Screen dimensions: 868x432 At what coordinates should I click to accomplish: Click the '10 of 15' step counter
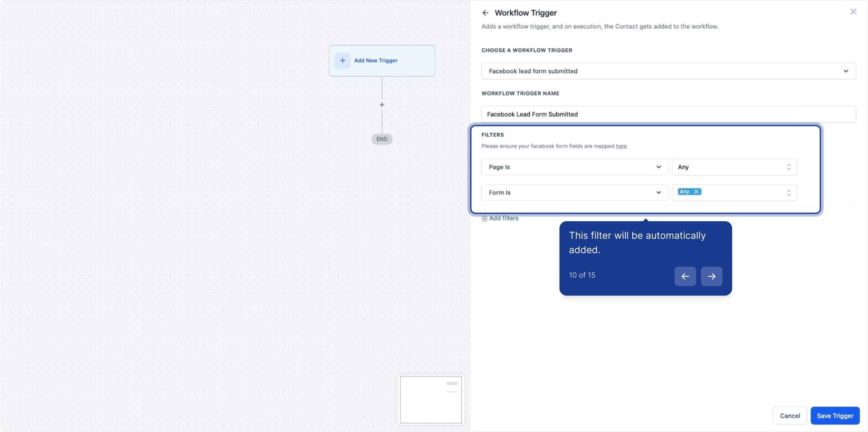[x=582, y=275]
